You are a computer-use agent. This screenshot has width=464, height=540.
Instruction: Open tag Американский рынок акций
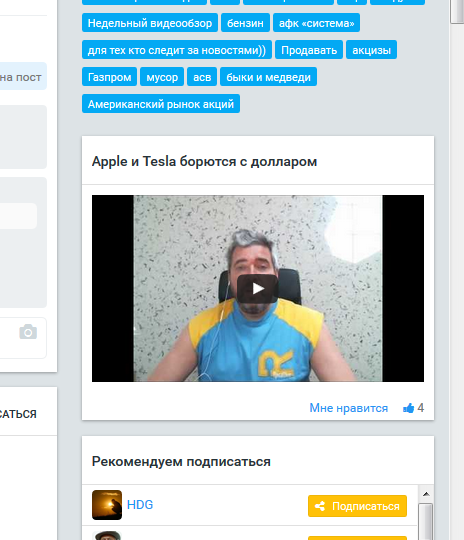161,104
